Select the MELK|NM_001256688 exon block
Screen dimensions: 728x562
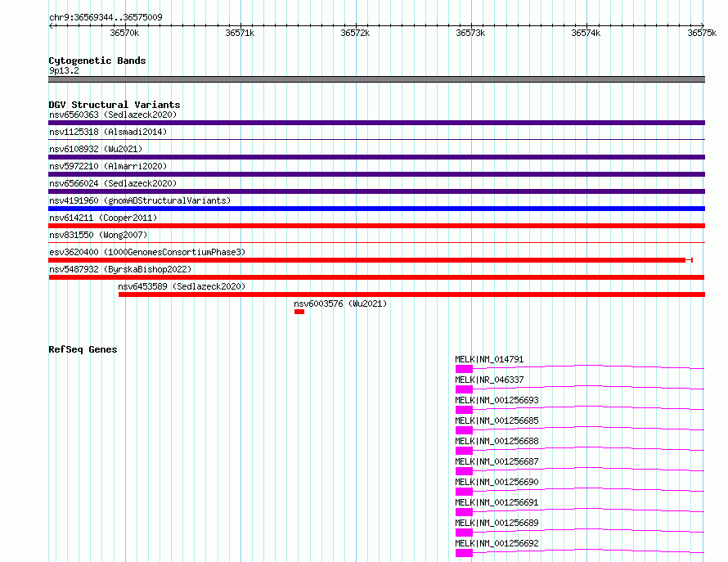pyautogui.click(x=464, y=451)
